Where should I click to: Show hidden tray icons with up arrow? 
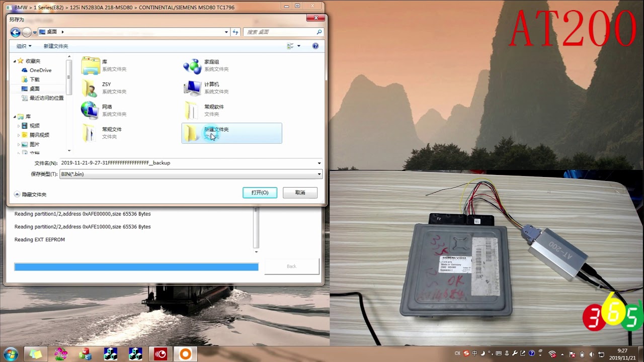click(562, 354)
